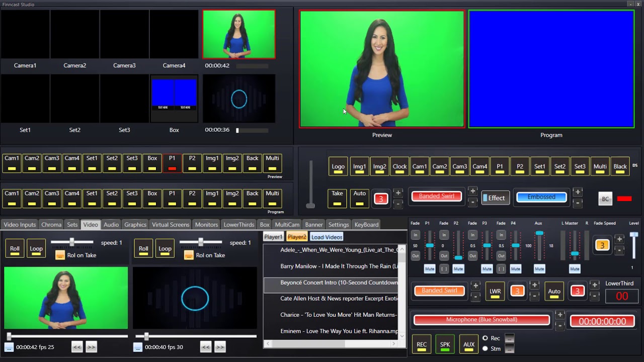This screenshot has width=644, height=362.
Task: Select the Stm radio option
Action: tap(485, 348)
